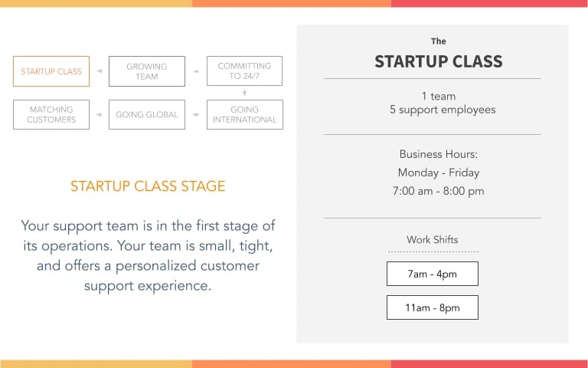Image resolution: width=588 pixels, height=368 pixels.
Task: Click the Business Hours text
Action: [439, 154]
